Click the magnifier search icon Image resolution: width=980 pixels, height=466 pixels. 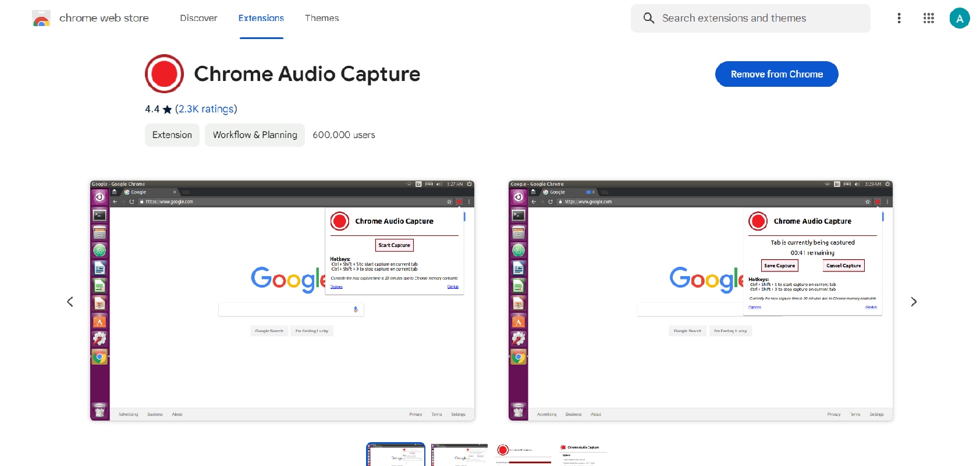click(x=648, y=18)
